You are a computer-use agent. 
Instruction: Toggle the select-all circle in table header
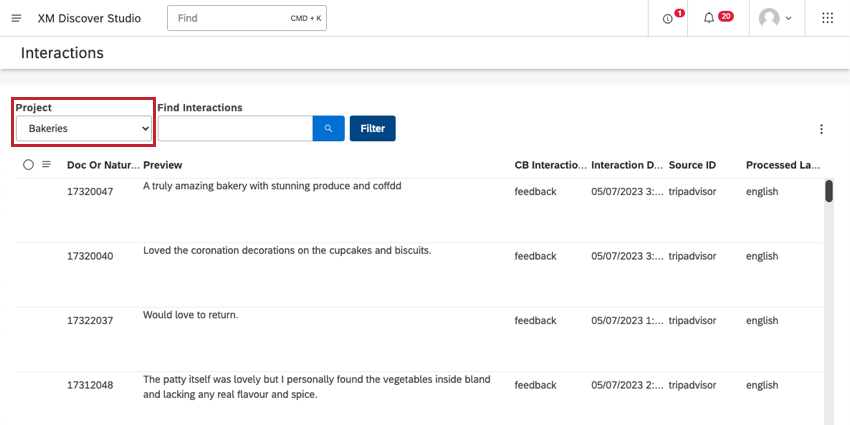[28, 164]
